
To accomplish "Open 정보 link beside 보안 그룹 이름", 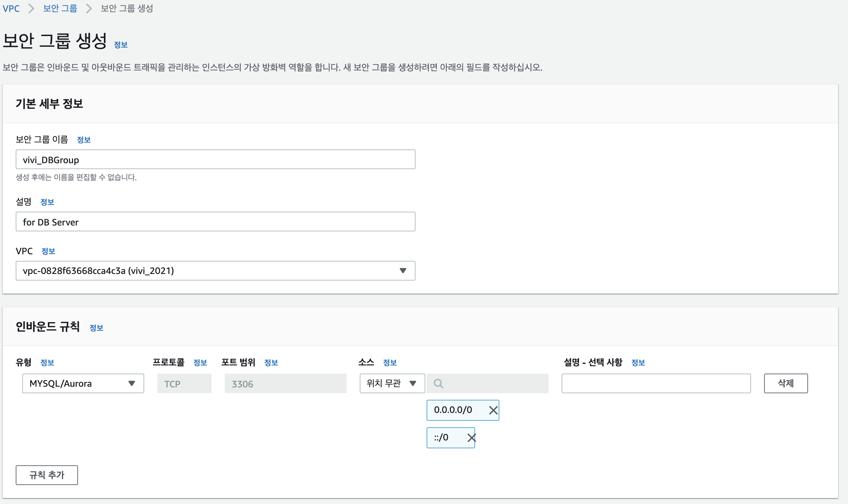I will 84,140.
